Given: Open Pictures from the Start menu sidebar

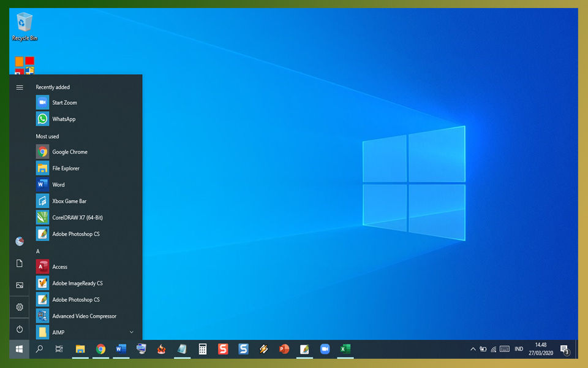Looking at the screenshot, I should pyautogui.click(x=19, y=285).
